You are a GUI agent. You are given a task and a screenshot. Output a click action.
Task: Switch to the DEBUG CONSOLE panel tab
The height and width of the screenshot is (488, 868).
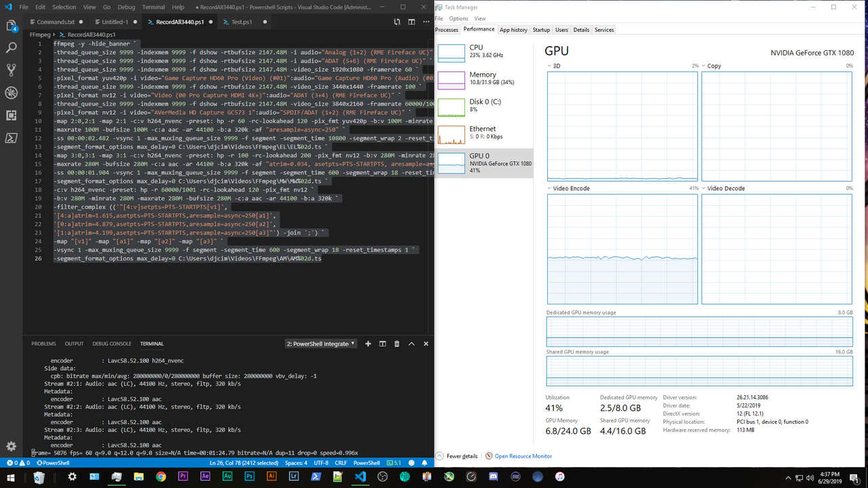[112, 344]
